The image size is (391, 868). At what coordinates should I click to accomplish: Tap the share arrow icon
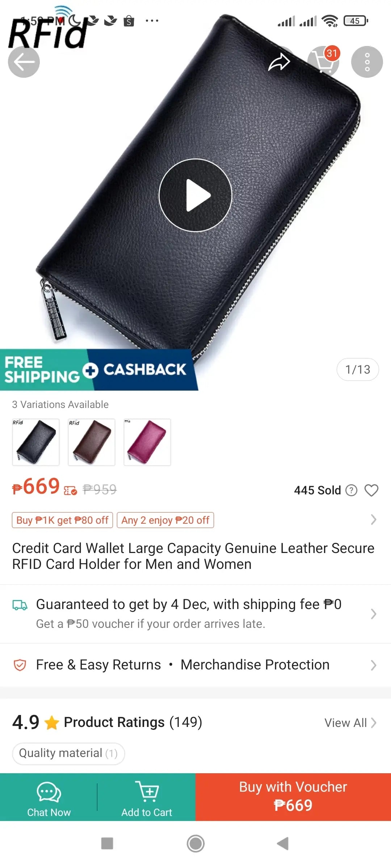tap(279, 62)
